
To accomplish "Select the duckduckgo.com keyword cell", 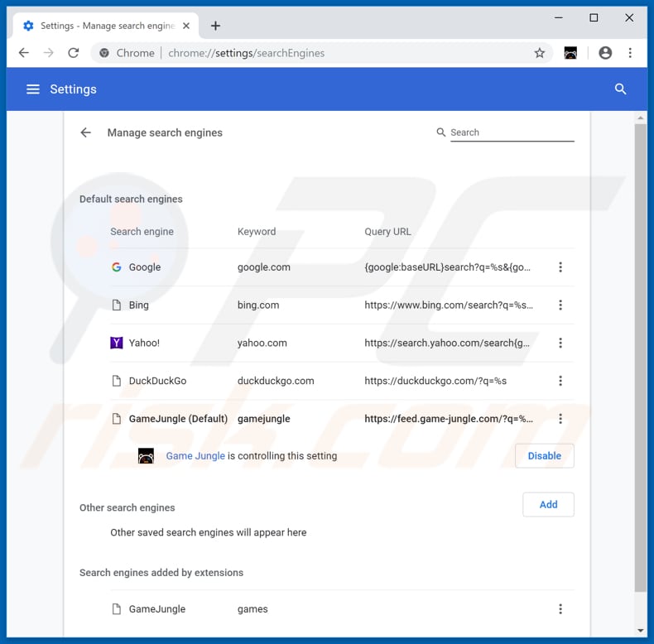I will pyautogui.click(x=276, y=381).
